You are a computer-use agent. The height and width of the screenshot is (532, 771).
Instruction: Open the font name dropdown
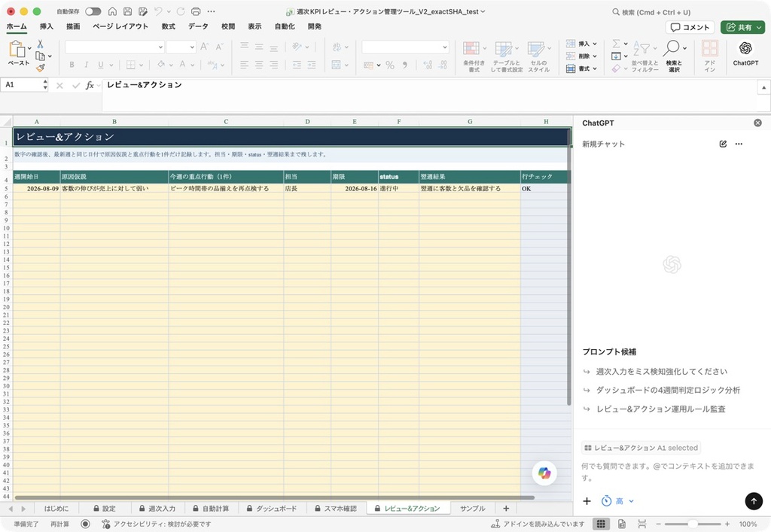click(x=160, y=47)
